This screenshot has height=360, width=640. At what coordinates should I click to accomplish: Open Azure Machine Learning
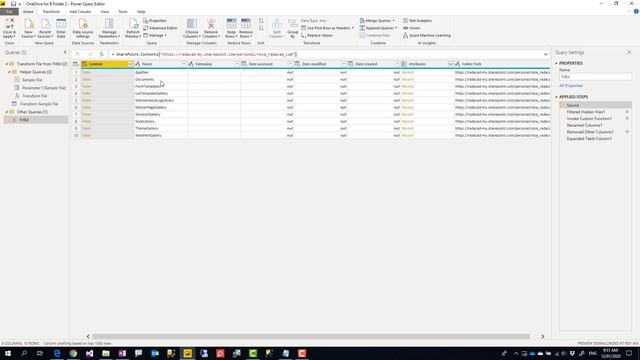tap(427, 36)
